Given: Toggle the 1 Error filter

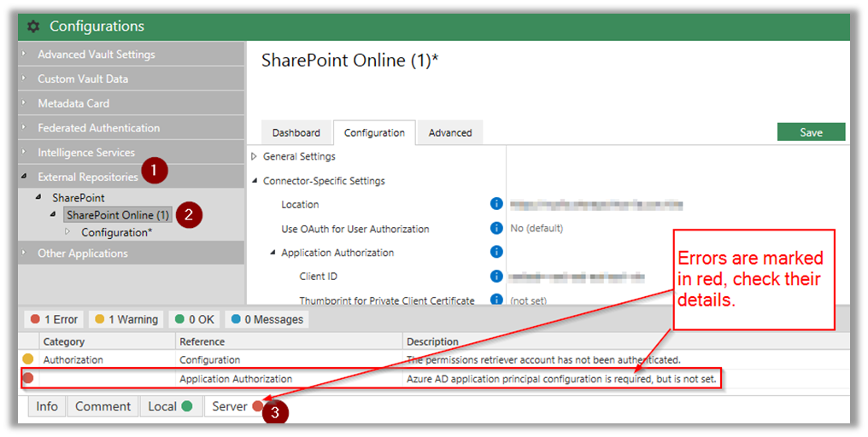Looking at the screenshot, I should pyautogui.click(x=55, y=319).
